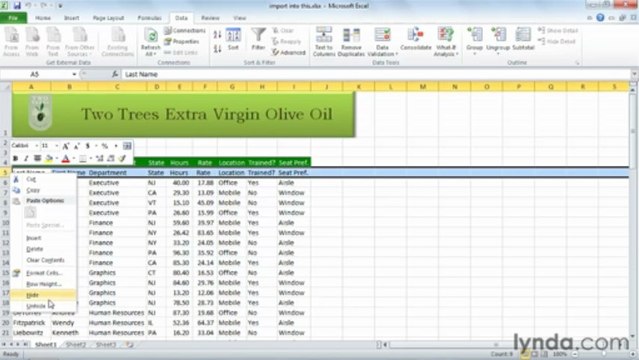Viewport: 639px width, 360px height.
Task: Switch to the Page Layout ribbon tab
Action: pyautogui.click(x=108, y=18)
